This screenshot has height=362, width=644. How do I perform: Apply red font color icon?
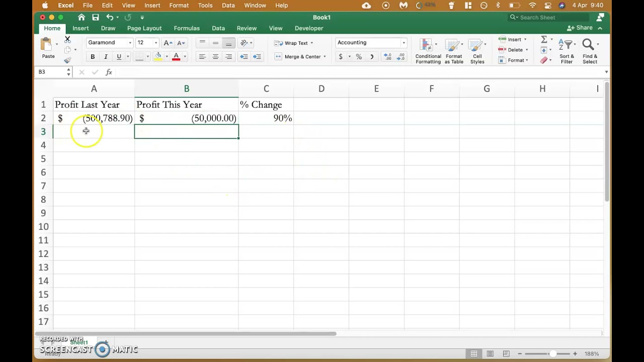point(176,56)
